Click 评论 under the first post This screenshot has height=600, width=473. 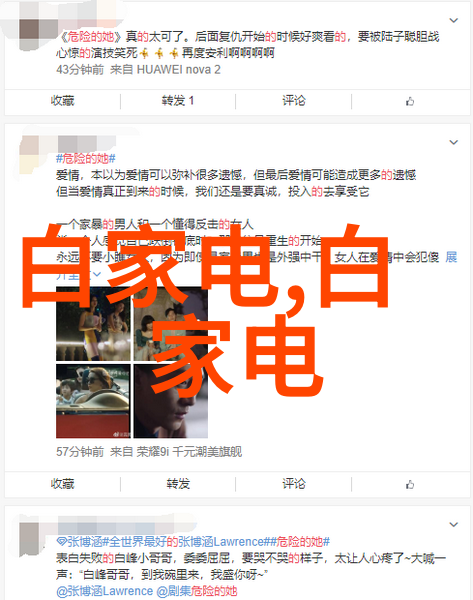[294, 101]
